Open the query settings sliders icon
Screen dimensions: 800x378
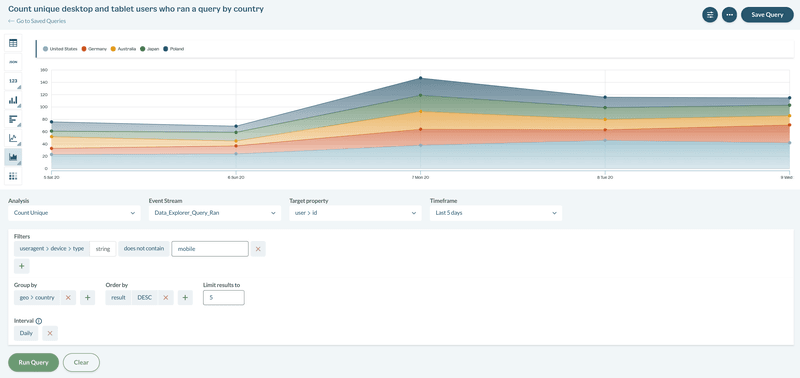pyautogui.click(x=710, y=15)
